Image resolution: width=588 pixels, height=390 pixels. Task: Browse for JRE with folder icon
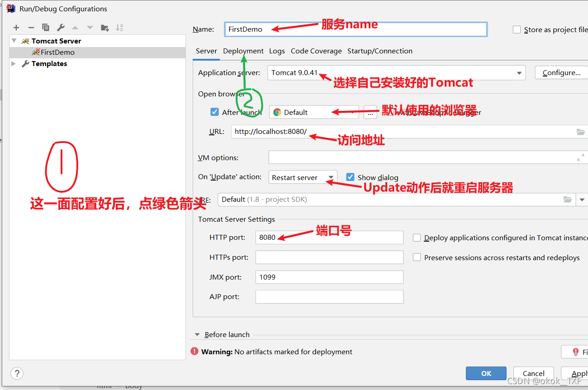coord(568,200)
